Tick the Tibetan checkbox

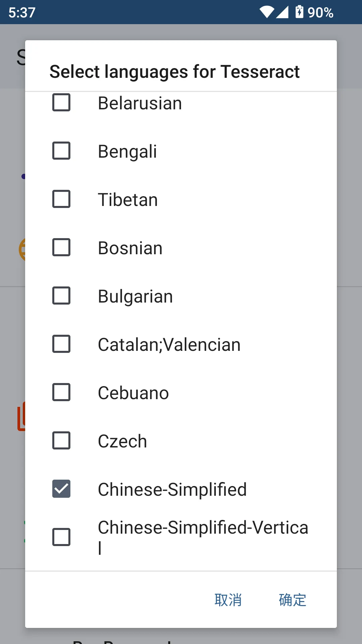tap(61, 199)
